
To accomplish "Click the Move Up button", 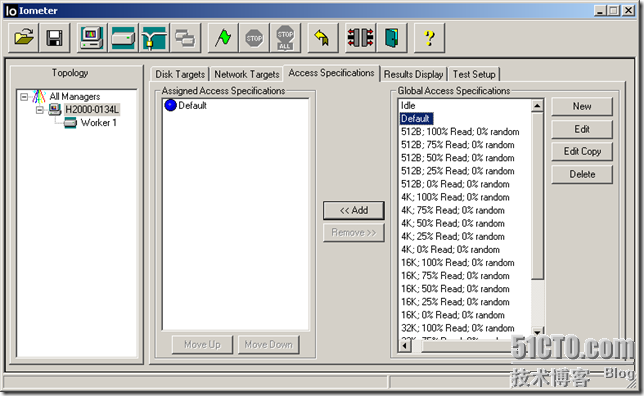I will [202, 344].
